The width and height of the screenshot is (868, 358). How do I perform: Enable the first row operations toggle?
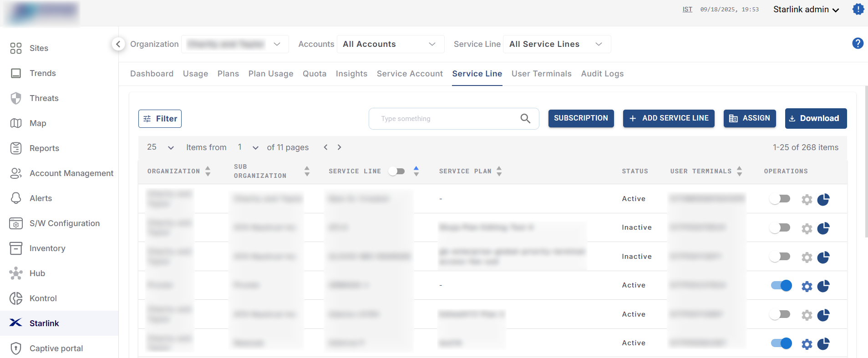pos(780,199)
